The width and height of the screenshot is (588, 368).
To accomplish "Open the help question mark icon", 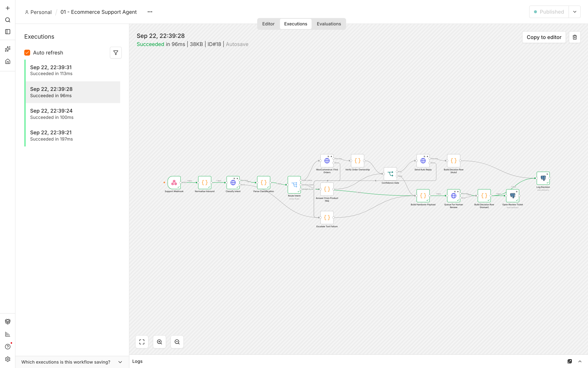I will coord(8,347).
